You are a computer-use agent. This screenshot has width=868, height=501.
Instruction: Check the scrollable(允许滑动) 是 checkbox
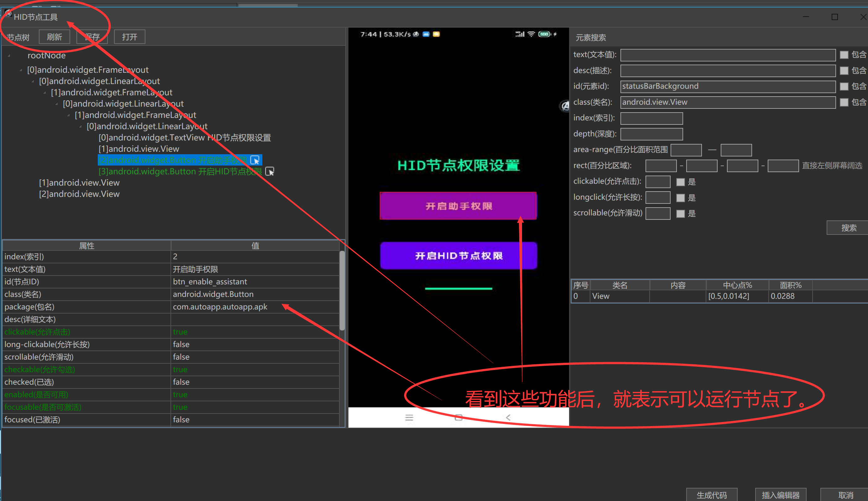point(680,214)
